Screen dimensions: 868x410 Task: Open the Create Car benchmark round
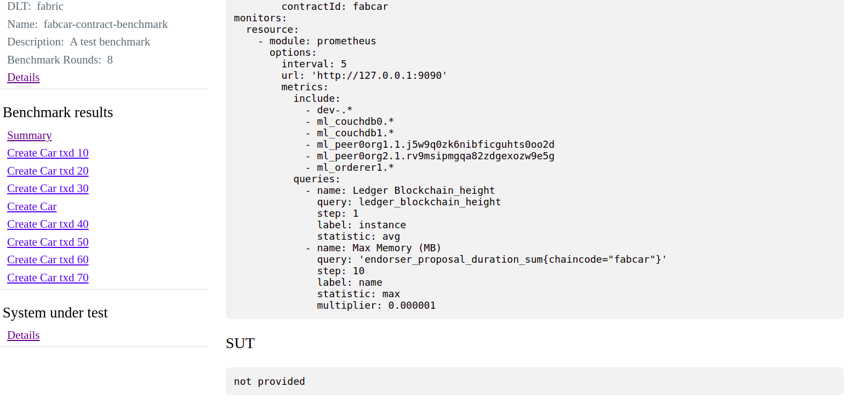click(x=32, y=206)
